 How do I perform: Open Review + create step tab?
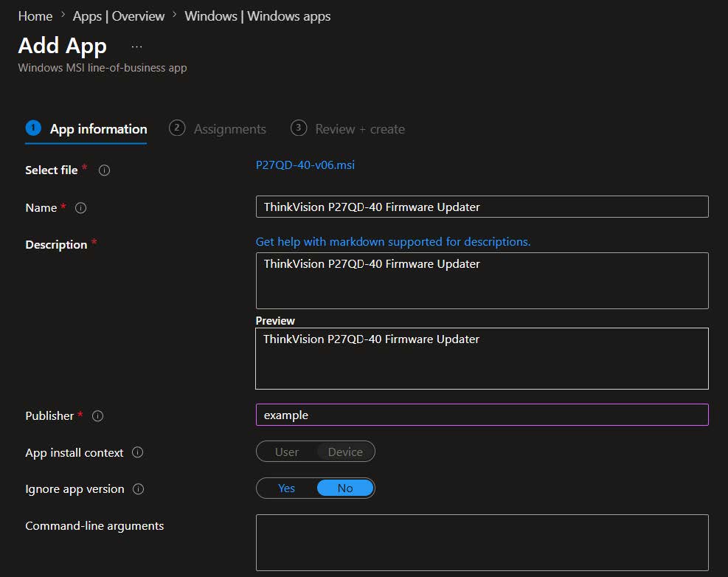(x=347, y=128)
